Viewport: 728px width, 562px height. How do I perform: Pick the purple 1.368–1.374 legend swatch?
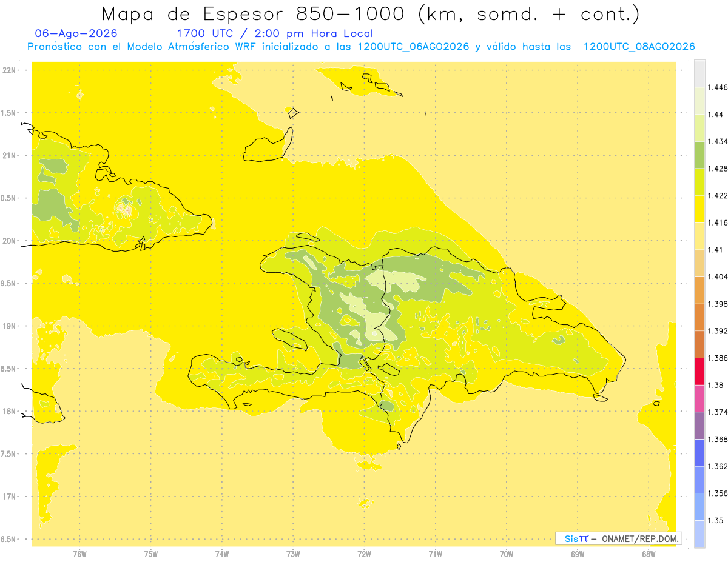699,425
